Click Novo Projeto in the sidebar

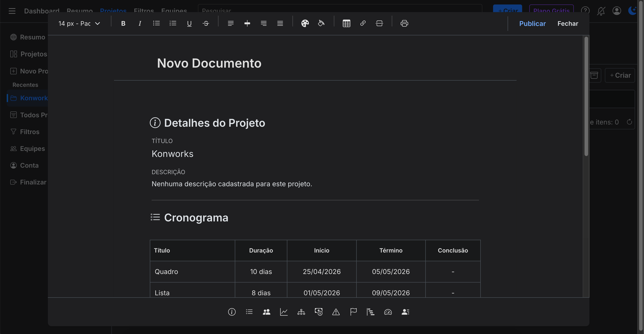[x=29, y=71]
